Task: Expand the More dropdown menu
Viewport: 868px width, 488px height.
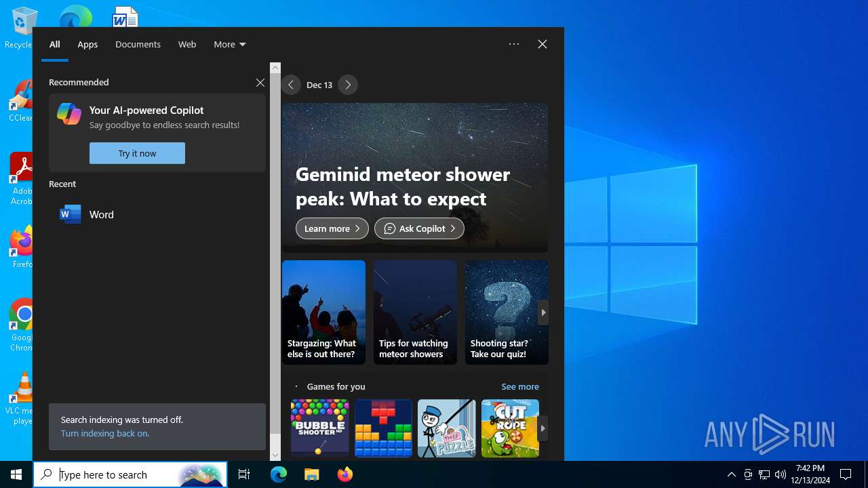Action: [x=229, y=44]
